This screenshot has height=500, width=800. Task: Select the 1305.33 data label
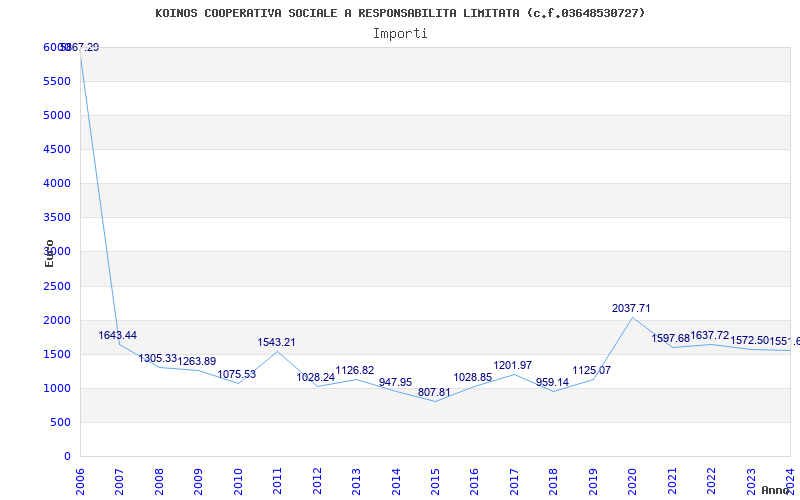click(x=157, y=358)
